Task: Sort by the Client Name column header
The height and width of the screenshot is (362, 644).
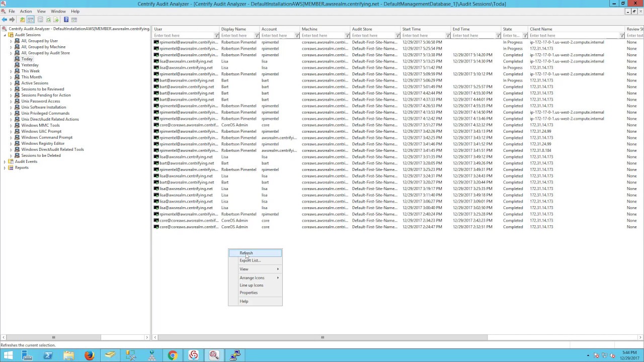Action: (576, 29)
